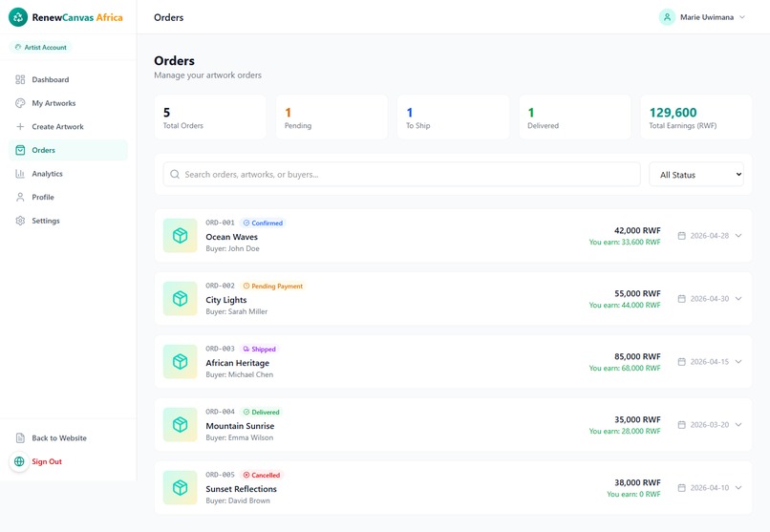
Task: Click the Marie Uwimana avatar icon
Action: (x=667, y=17)
